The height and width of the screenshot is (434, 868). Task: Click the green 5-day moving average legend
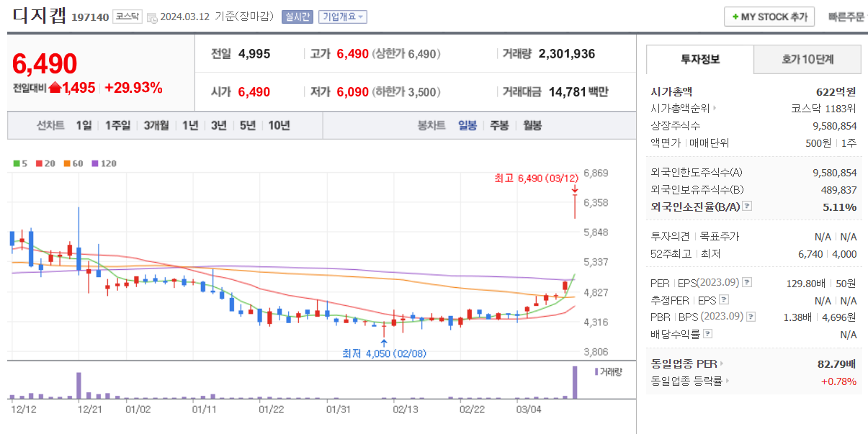(20, 163)
